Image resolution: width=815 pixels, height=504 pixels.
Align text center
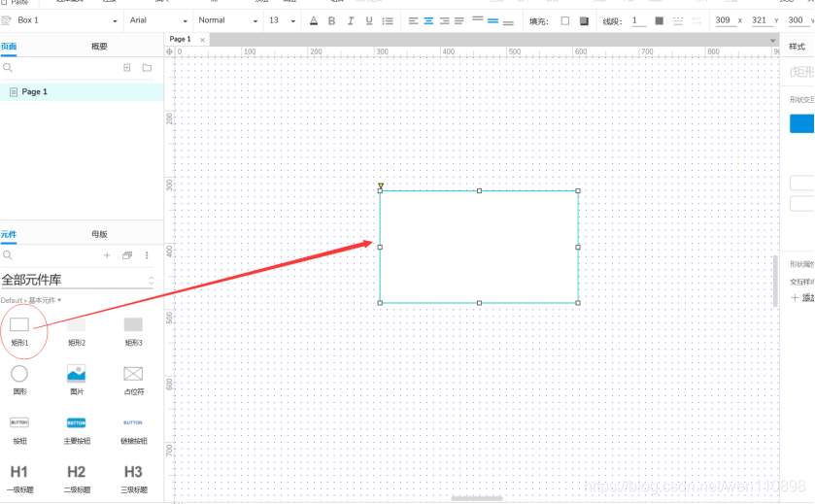(428, 20)
